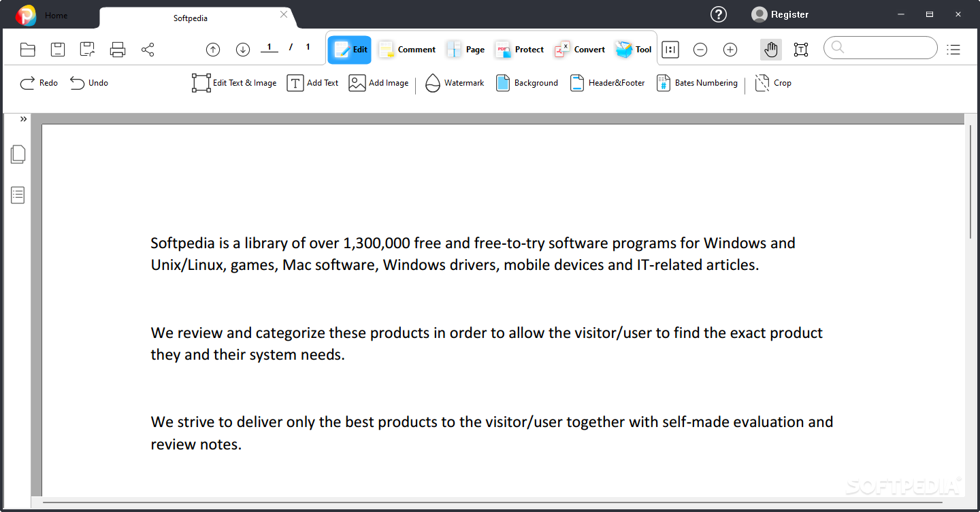Click the vertical scrollbar thumb
The width and height of the screenshot is (980, 512).
pos(971,182)
